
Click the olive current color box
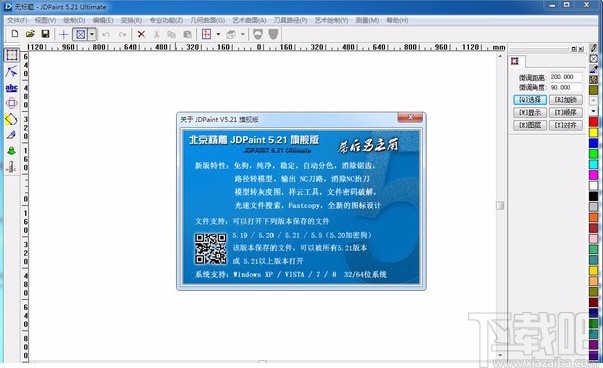pos(593,90)
